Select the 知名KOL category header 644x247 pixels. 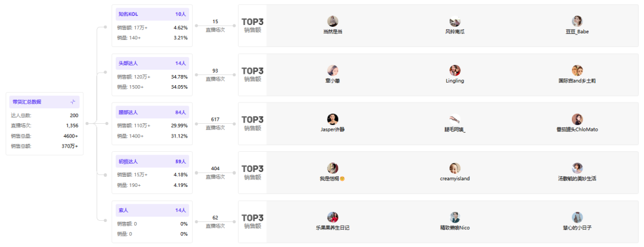coord(153,14)
